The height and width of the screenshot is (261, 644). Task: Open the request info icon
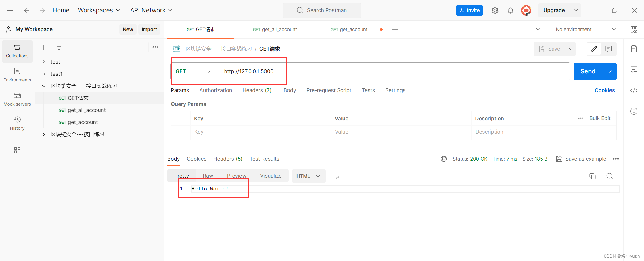[634, 111]
